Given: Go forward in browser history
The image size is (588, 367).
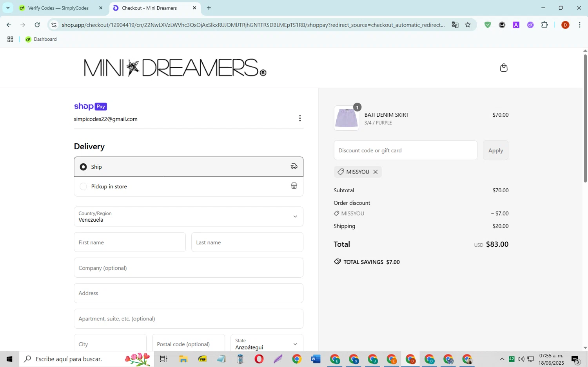Looking at the screenshot, I should [23, 25].
